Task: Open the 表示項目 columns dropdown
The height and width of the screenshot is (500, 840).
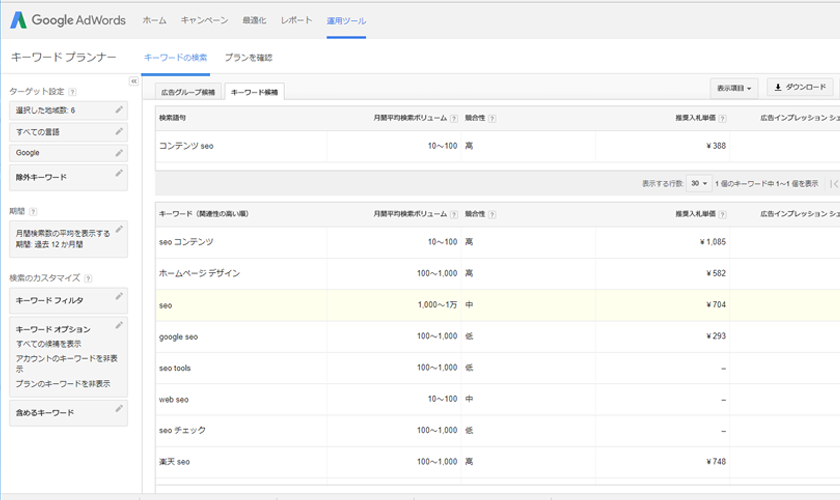Action: point(734,88)
